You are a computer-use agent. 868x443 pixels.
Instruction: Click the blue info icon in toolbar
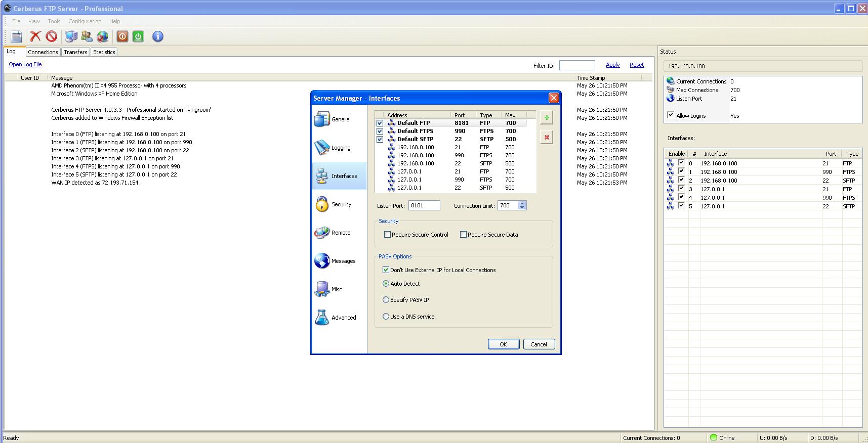(x=158, y=36)
